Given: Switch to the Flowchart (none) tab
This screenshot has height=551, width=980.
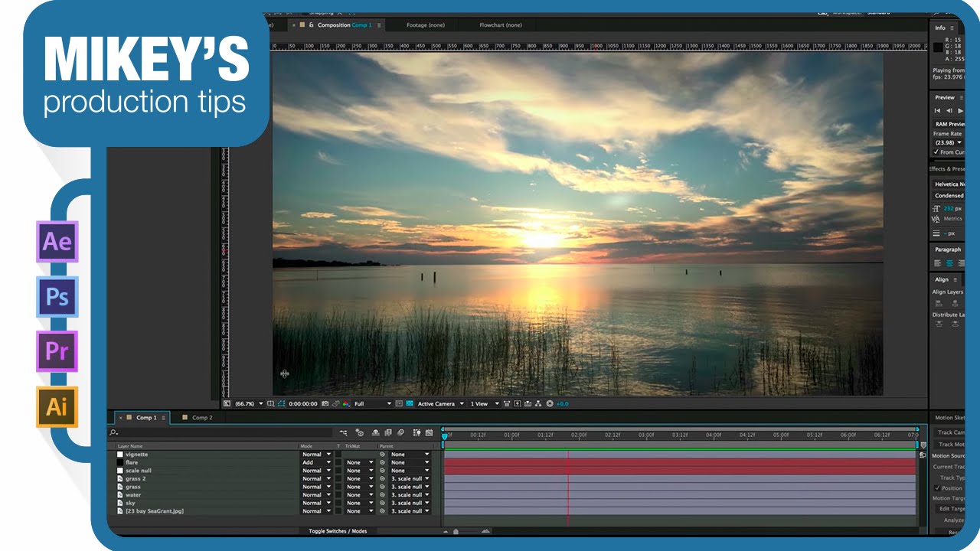Looking at the screenshot, I should [501, 25].
